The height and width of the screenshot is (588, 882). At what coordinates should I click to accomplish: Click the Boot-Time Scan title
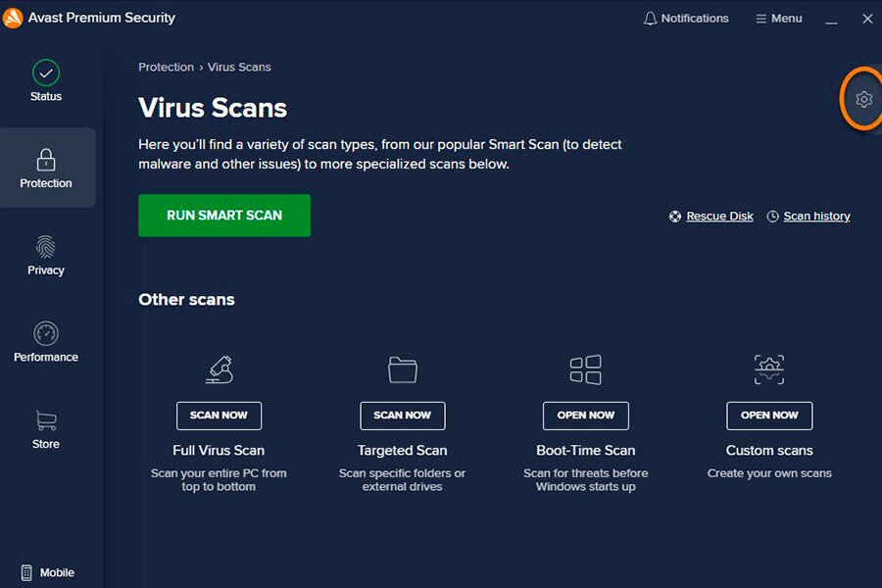[586, 450]
